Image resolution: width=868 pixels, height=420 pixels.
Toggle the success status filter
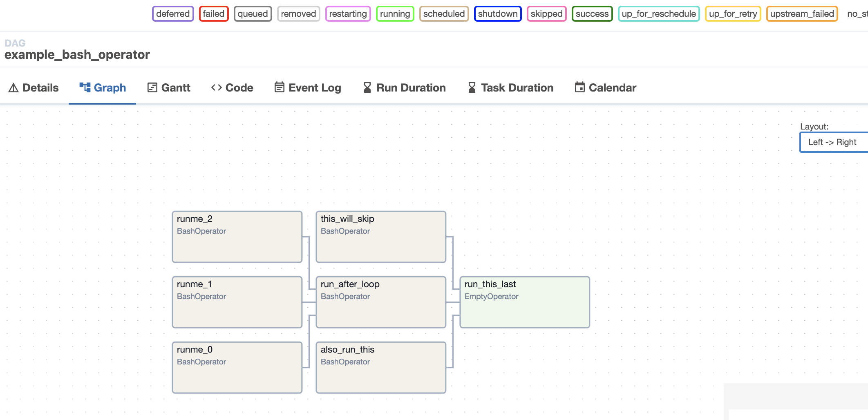pos(592,14)
